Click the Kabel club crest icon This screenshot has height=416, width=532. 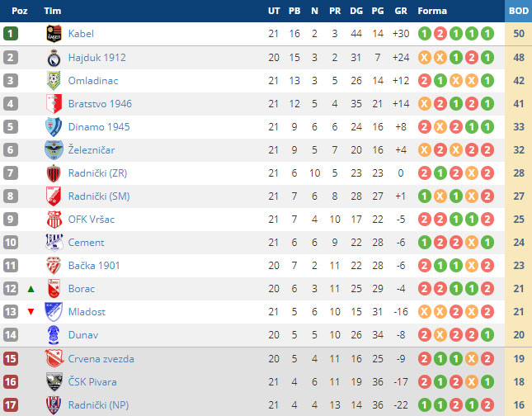[54, 34]
